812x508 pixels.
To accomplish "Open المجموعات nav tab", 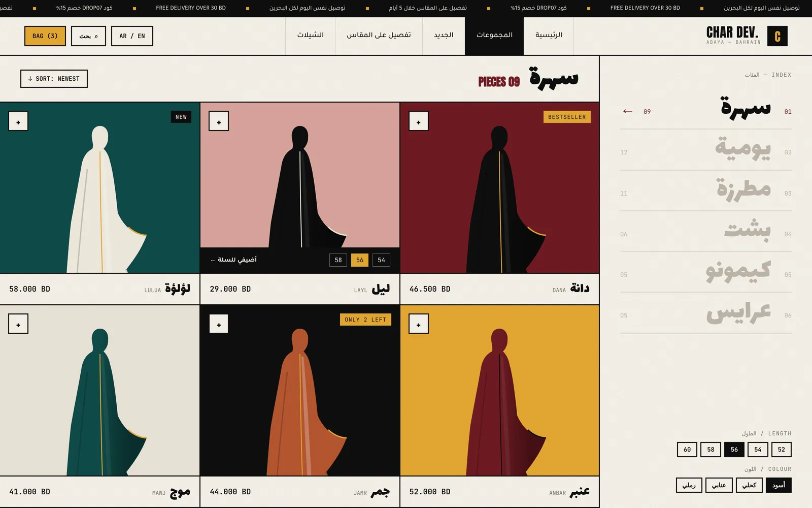I will coord(494,36).
